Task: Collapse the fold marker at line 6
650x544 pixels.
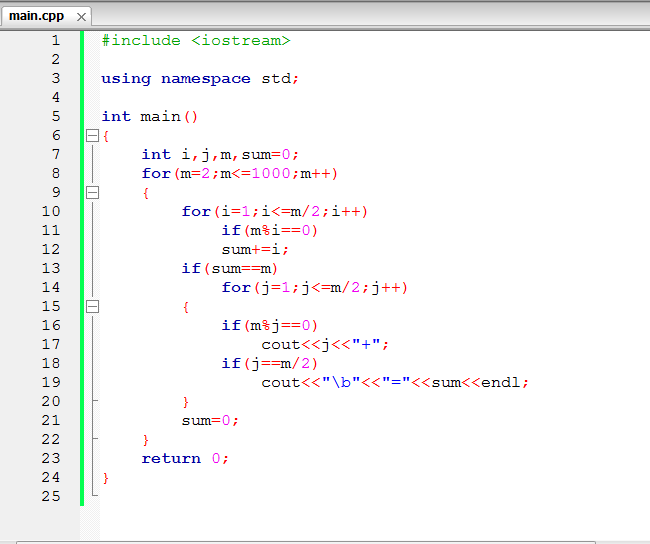Action: pos(92,136)
